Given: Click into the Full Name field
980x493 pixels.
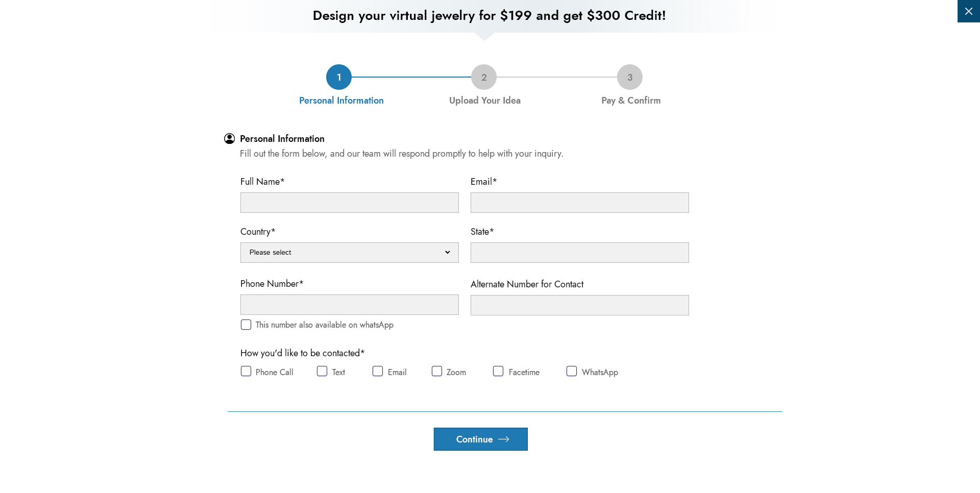Looking at the screenshot, I should point(350,203).
